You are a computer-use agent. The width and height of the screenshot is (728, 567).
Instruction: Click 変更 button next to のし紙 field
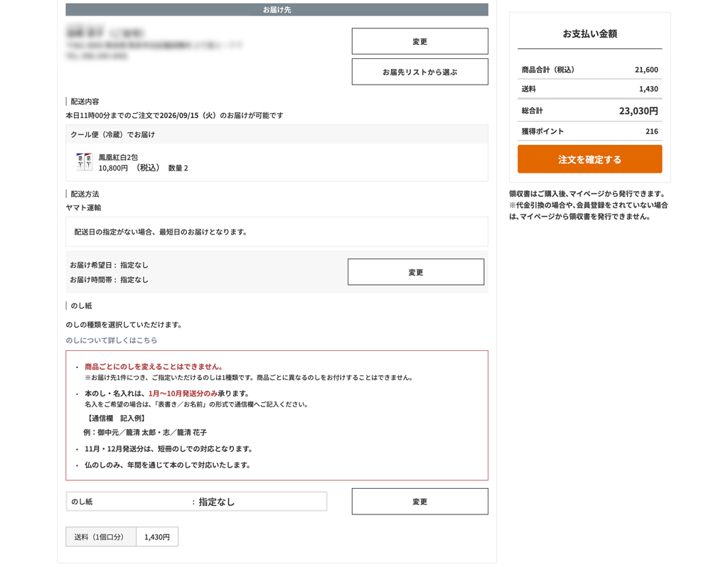tap(419, 502)
